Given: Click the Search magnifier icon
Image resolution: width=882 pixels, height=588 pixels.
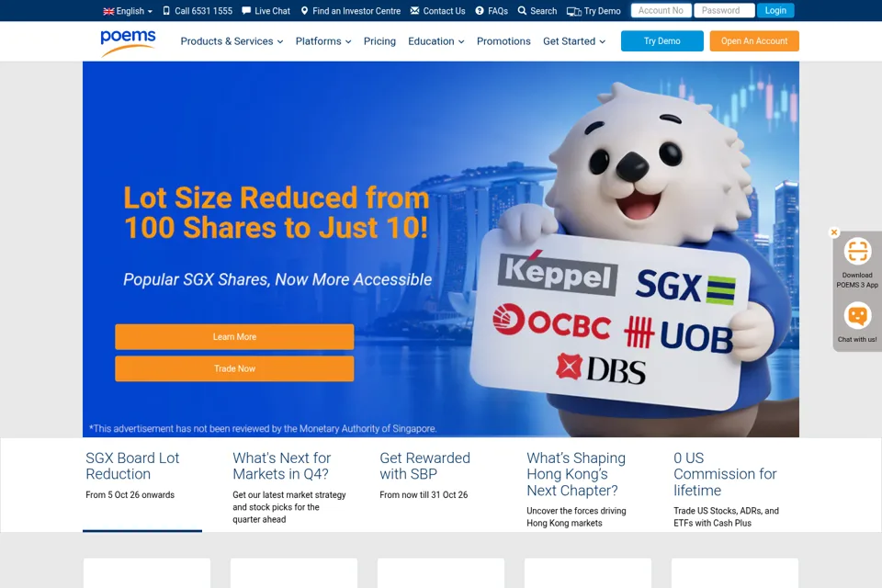Looking at the screenshot, I should [522, 11].
